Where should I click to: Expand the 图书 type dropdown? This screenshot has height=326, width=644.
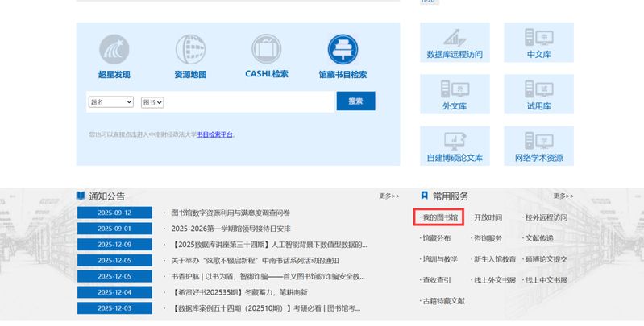point(152,102)
